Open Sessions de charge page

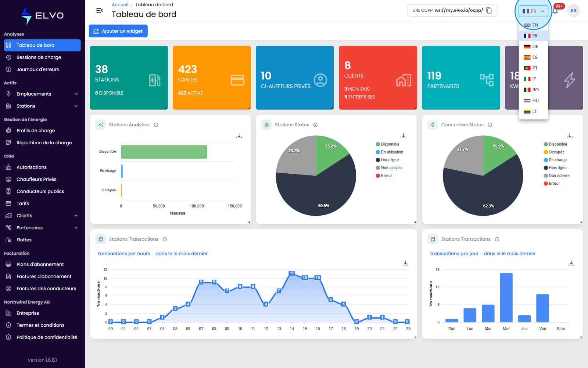[42, 57]
